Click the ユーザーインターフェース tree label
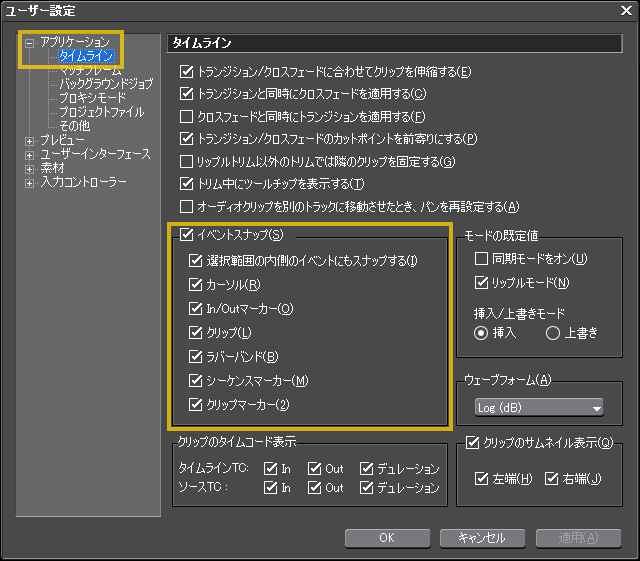Viewport: 640px width, 561px height. point(96,154)
